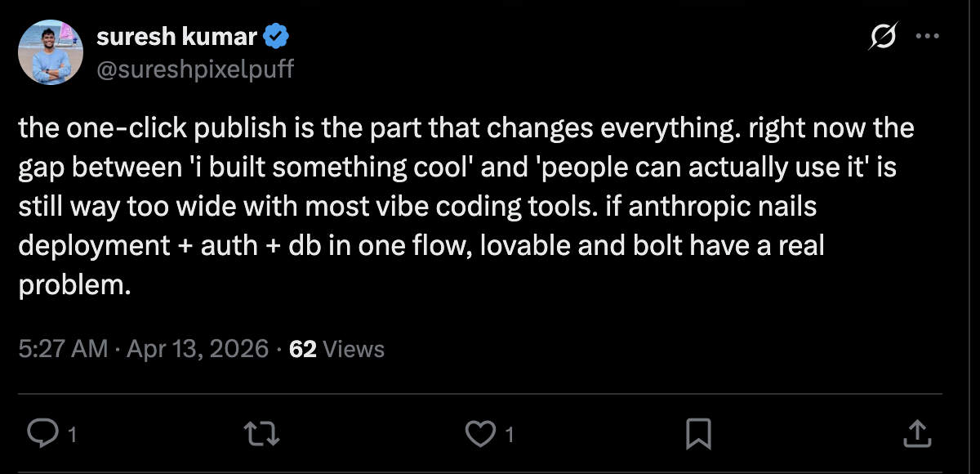Image resolution: width=980 pixels, height=474 pixels.
Task: View the 62 Views analytics
Action: [x=336, y=349]
